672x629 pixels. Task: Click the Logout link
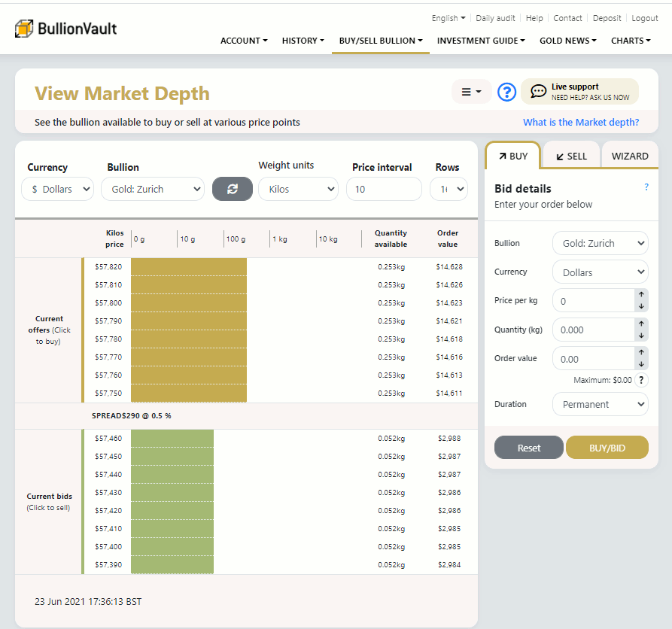pyautogui.click(x=645, y=18)
